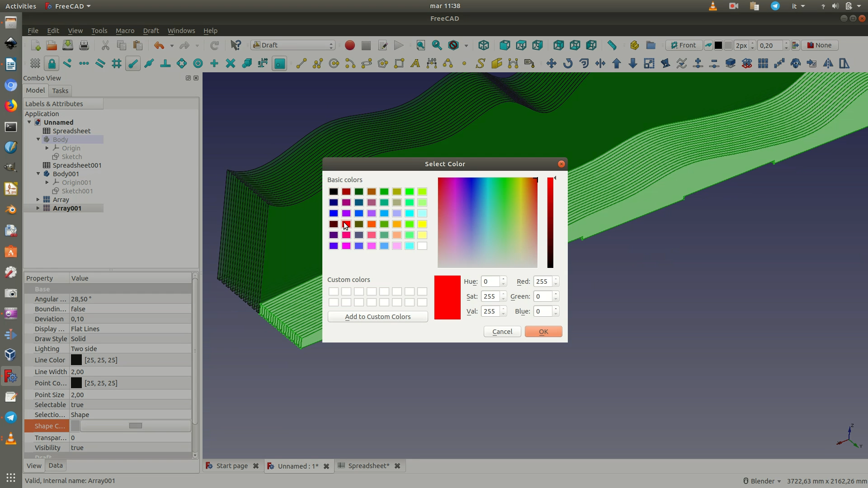Click the Open document folder icon
The image size is (868, 488).
click(x=52, y=45)
